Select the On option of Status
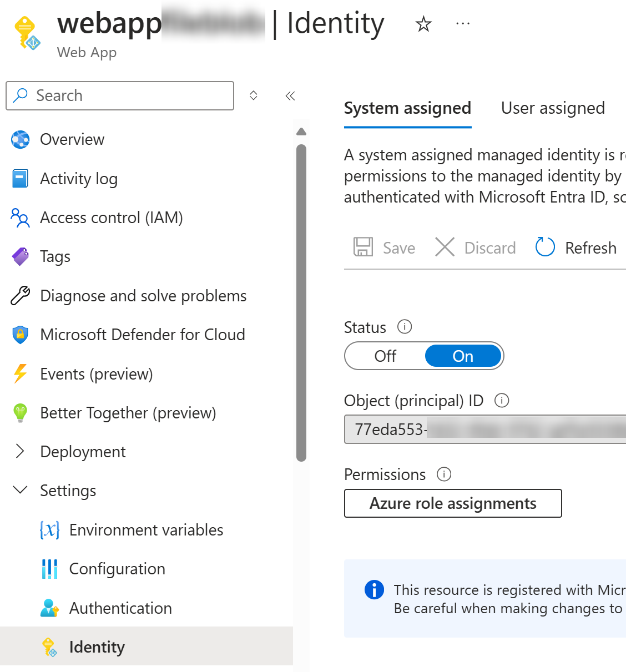Image resolution: width=626 pixels, height=672 pixels. (463, 356)
